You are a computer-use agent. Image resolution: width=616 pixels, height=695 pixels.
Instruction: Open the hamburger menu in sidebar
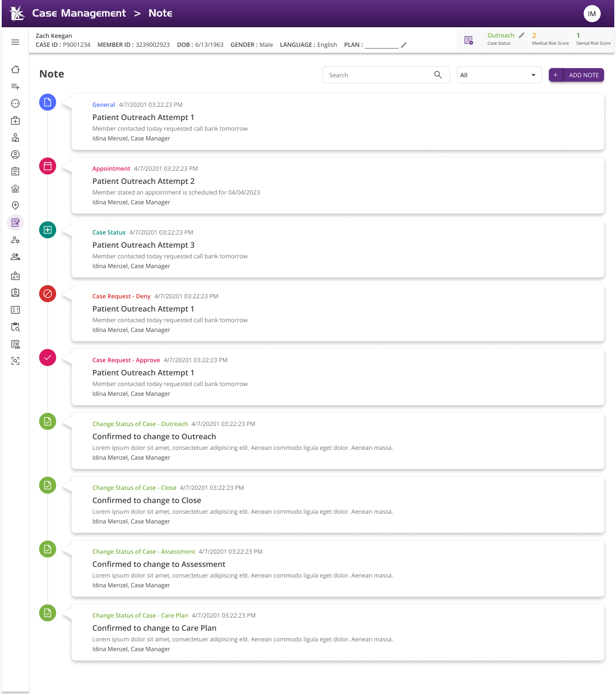click(x=15, y=42)
